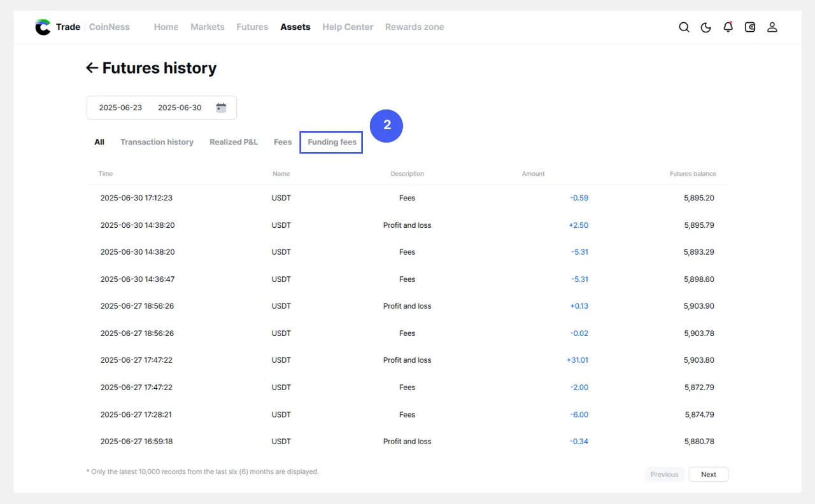Open Futures in top navigation

point(252,27)
